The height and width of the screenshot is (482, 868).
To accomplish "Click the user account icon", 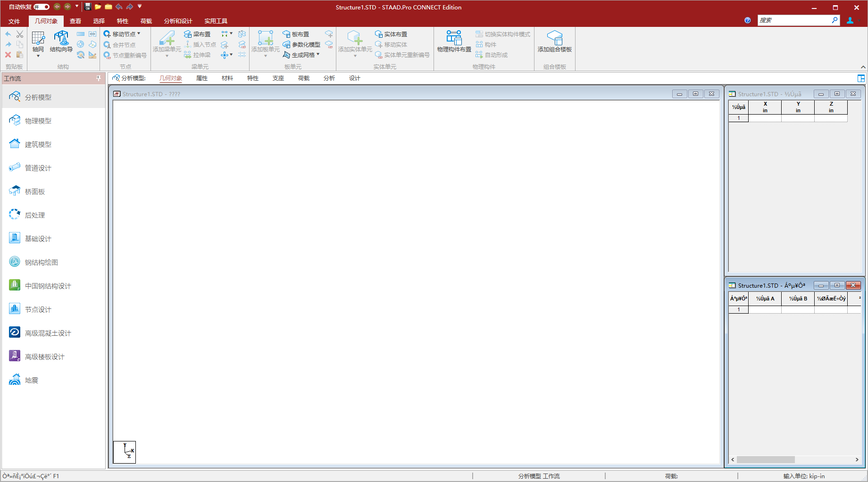I will pyautogui.click(x=850, y=20).
